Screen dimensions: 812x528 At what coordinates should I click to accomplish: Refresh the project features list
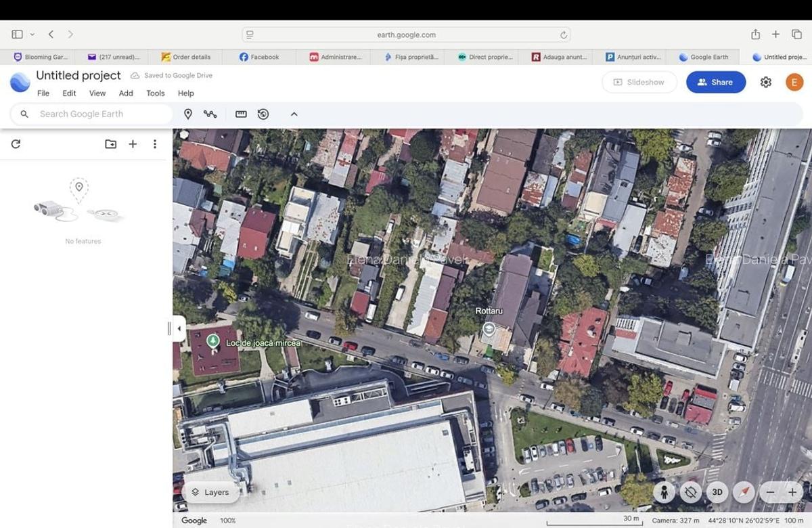(16, 144)
